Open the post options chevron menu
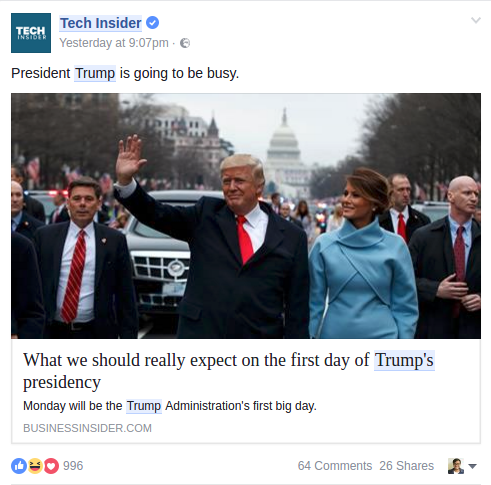 [x=476, y=20]
